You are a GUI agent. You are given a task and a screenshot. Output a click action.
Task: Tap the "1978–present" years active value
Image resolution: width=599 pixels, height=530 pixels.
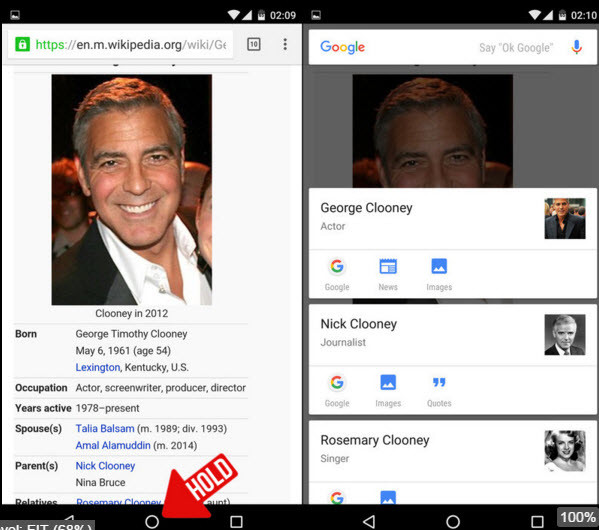point(107,408)
